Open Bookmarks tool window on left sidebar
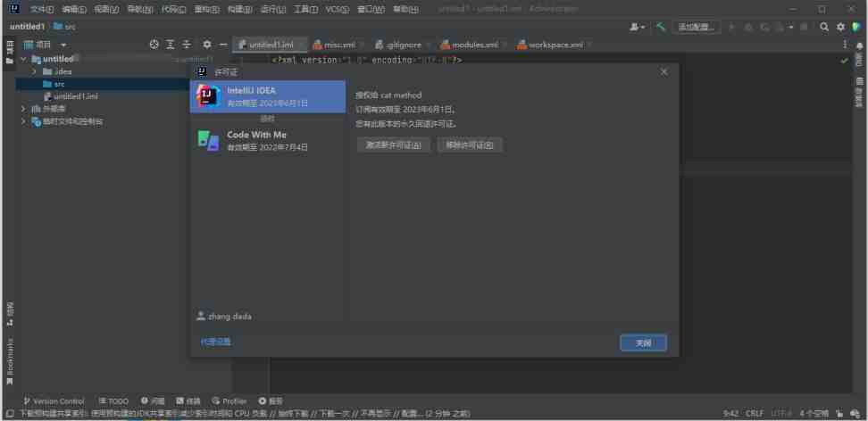This screenshot has width=868, height=421. tap(10, 362)
